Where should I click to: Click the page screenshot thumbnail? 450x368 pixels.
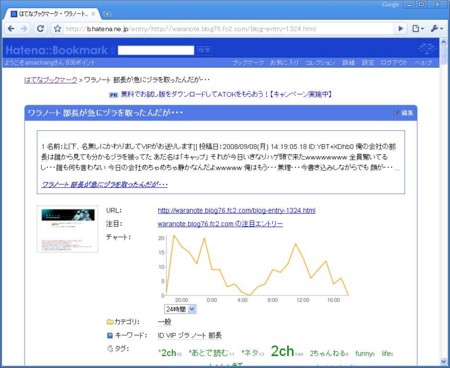(x=68, y=229)
